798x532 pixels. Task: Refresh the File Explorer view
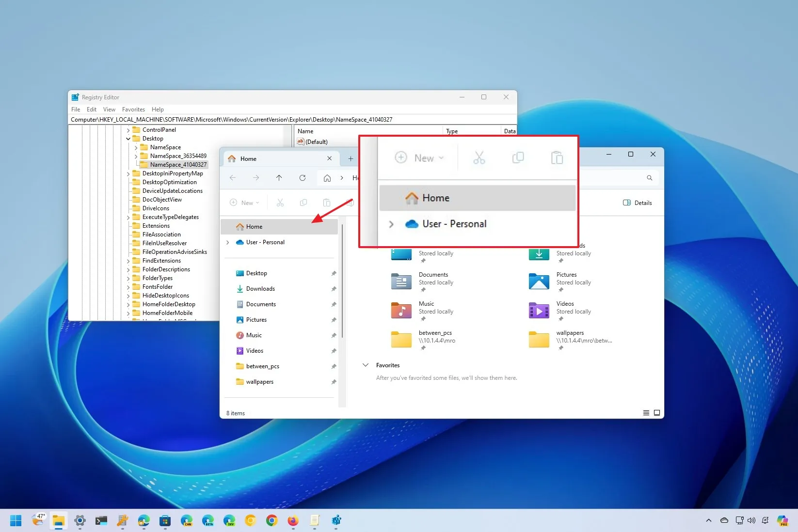(x=303, y=178)
